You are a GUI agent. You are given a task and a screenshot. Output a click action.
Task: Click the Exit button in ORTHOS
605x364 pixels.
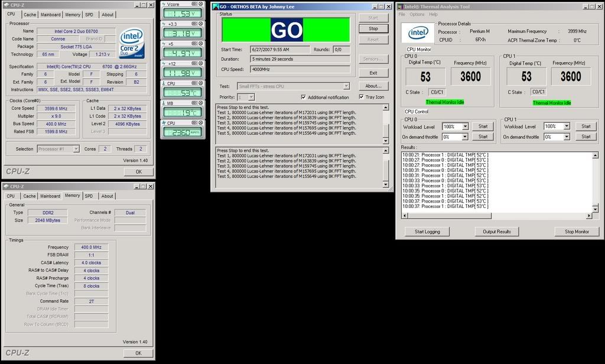(373, 73)
